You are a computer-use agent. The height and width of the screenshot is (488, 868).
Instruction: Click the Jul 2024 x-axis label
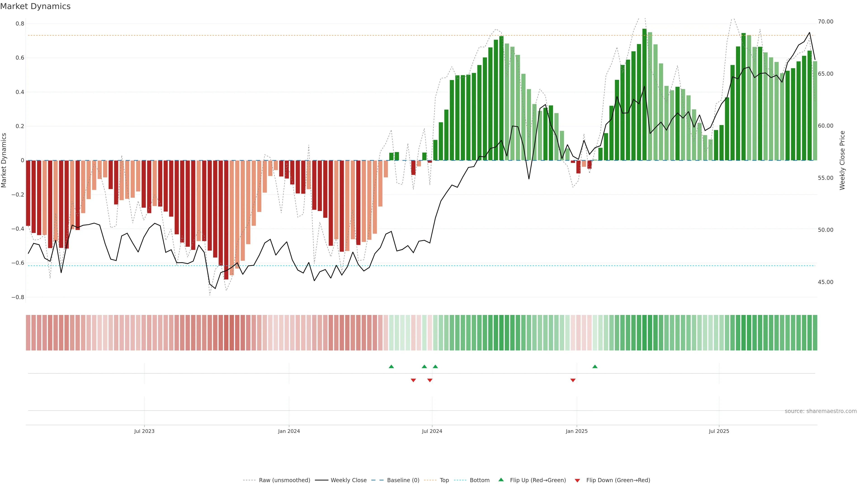(x=432, y=431)
